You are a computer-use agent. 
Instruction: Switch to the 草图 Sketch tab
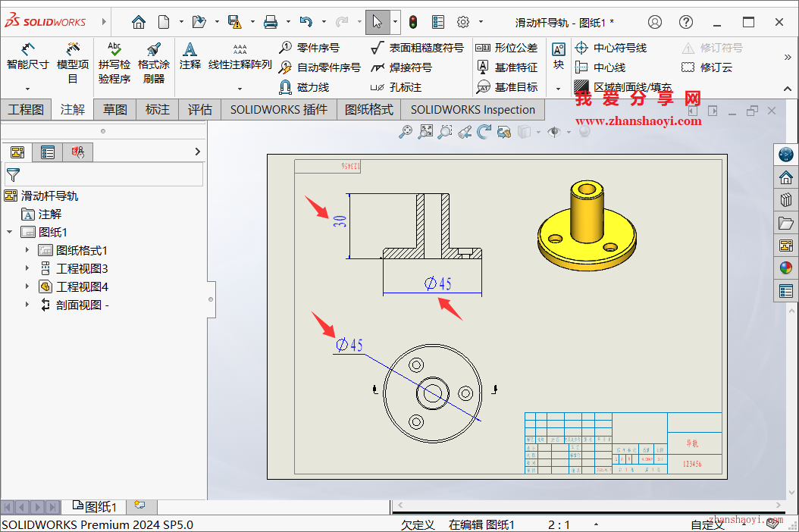click(115, 110)
